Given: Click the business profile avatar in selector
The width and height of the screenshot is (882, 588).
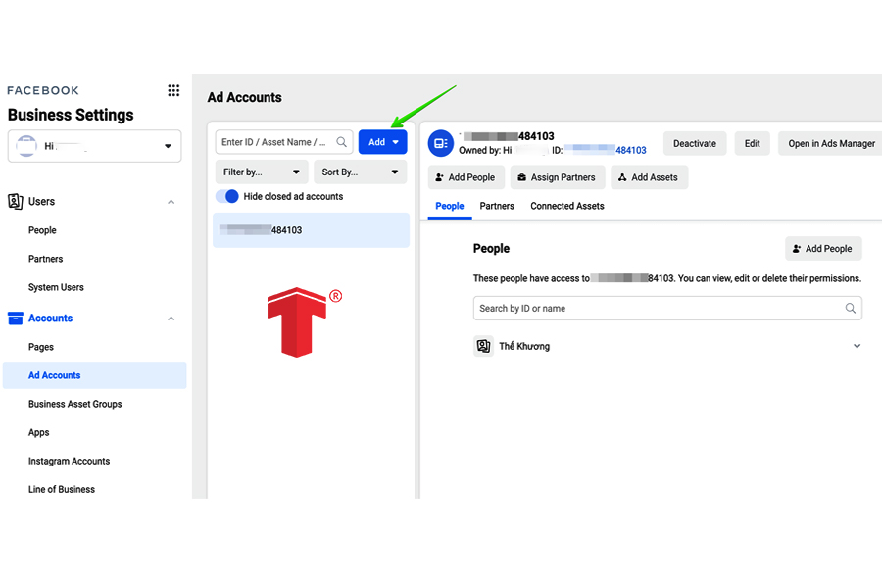Looking at the screenshot, I should pos(26,146).
